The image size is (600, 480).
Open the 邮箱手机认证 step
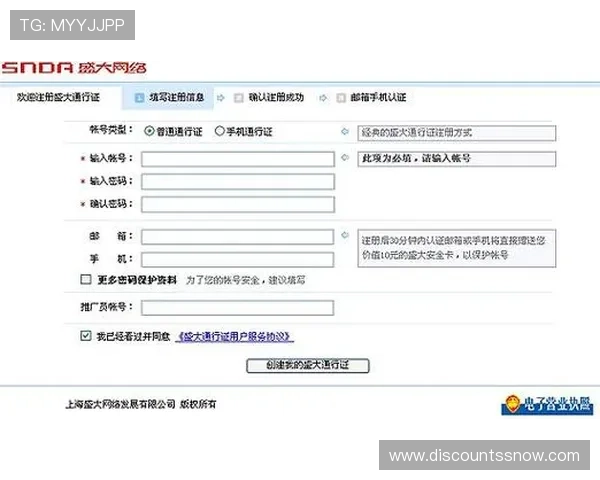point(378,98)
